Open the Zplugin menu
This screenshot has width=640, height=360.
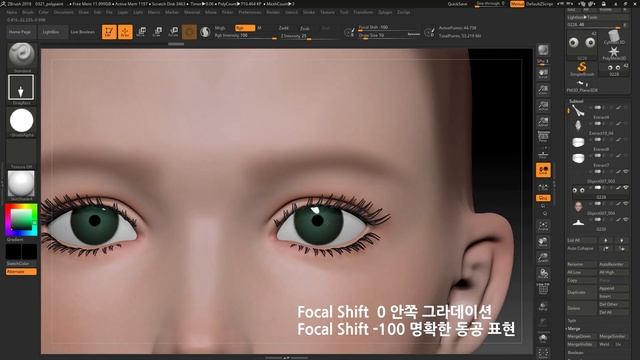[385, 12]
